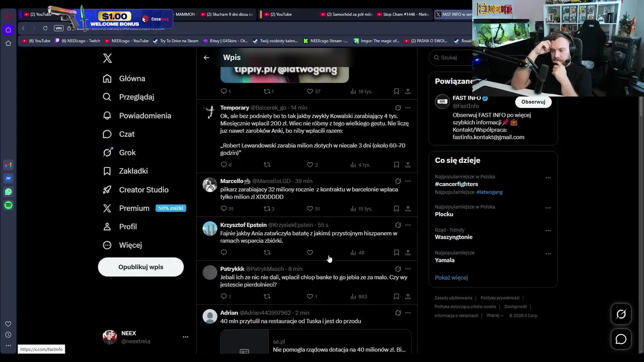View stats on Marcello's post
The width and height of the screenshot is (644, 362).
(x=361, y=209)
